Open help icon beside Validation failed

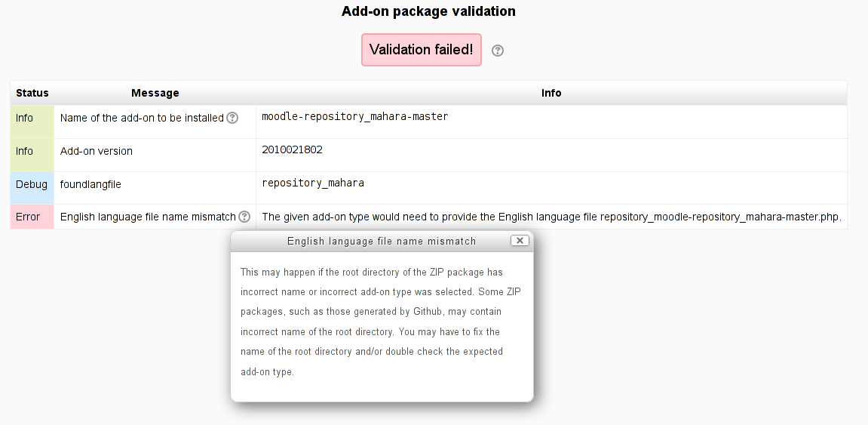click(x=498, y=51)
